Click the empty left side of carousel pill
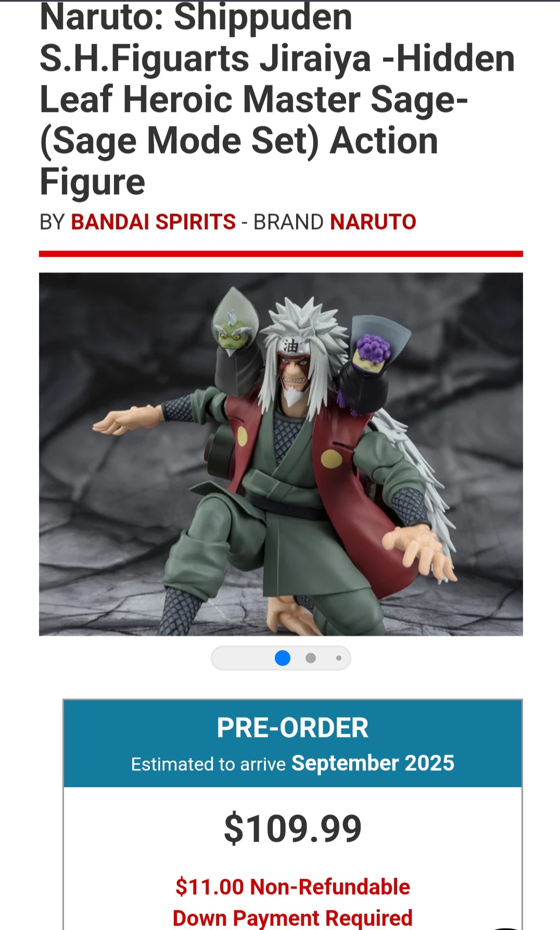 [242, 658]
